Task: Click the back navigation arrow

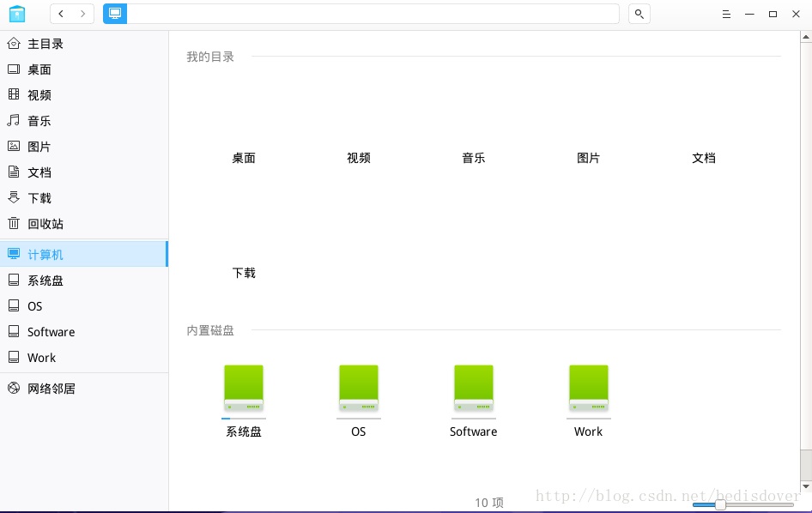Action: coord(61,14)
